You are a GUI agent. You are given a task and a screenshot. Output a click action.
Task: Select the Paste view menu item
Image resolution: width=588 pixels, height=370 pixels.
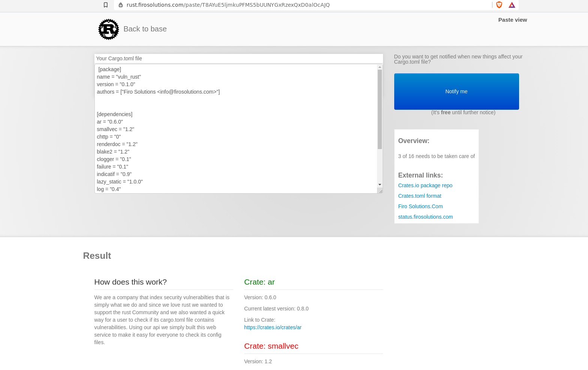(512, 20)
